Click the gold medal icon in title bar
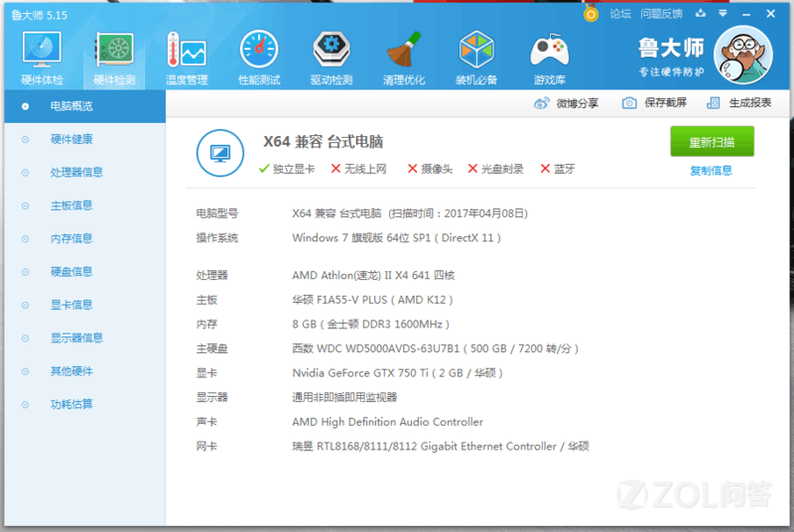 pyautogui.click(x=591, y=13)
